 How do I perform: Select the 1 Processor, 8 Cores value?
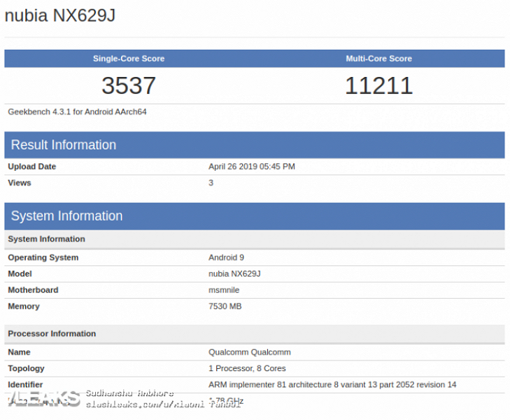coord(247,369)
